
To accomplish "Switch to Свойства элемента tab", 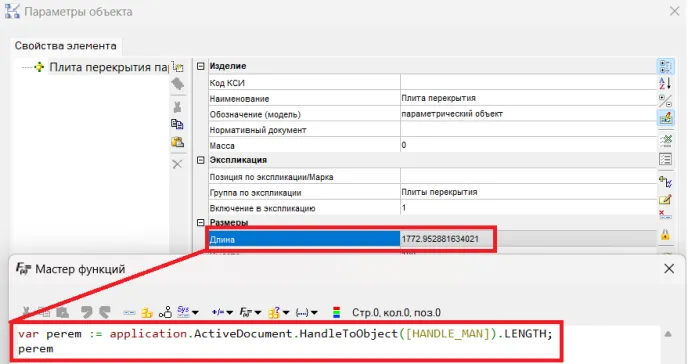I will [66, 46].
